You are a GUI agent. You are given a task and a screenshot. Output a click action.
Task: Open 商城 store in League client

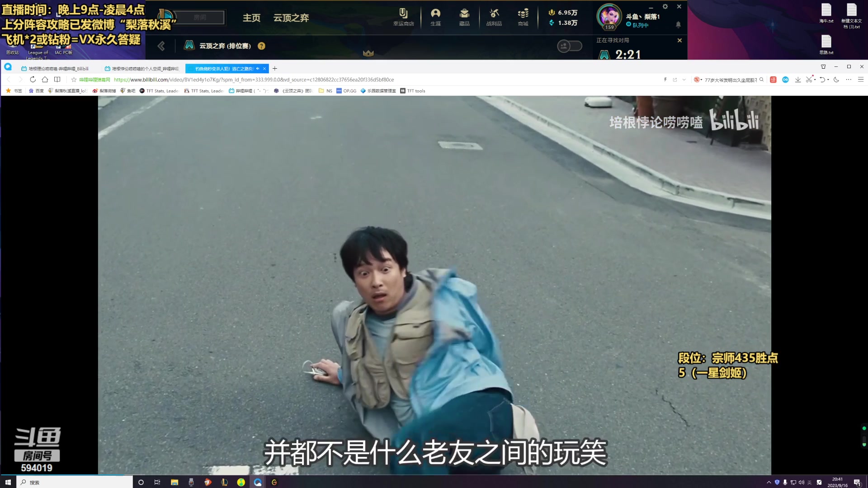pos(523,17)
